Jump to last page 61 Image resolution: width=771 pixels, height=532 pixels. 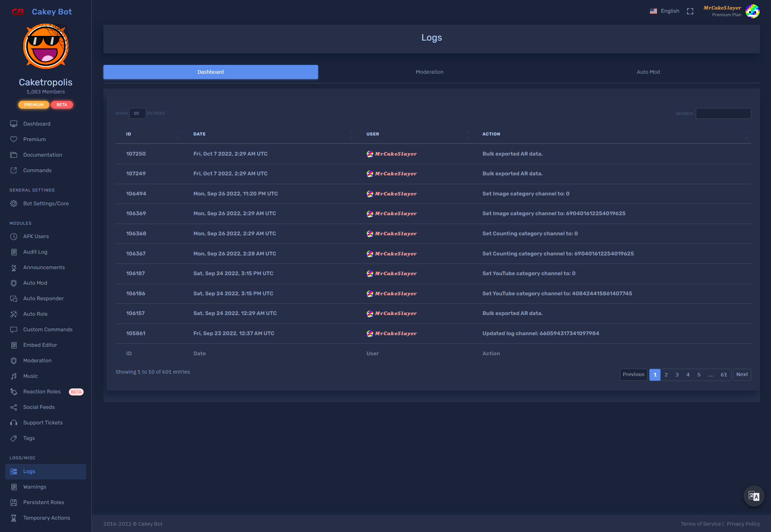723,375
